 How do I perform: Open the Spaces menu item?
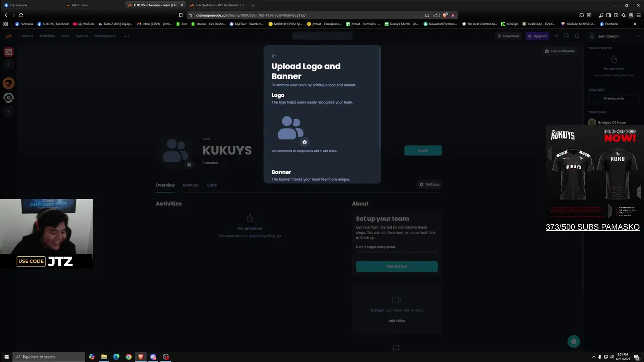(x=82, y=36)
